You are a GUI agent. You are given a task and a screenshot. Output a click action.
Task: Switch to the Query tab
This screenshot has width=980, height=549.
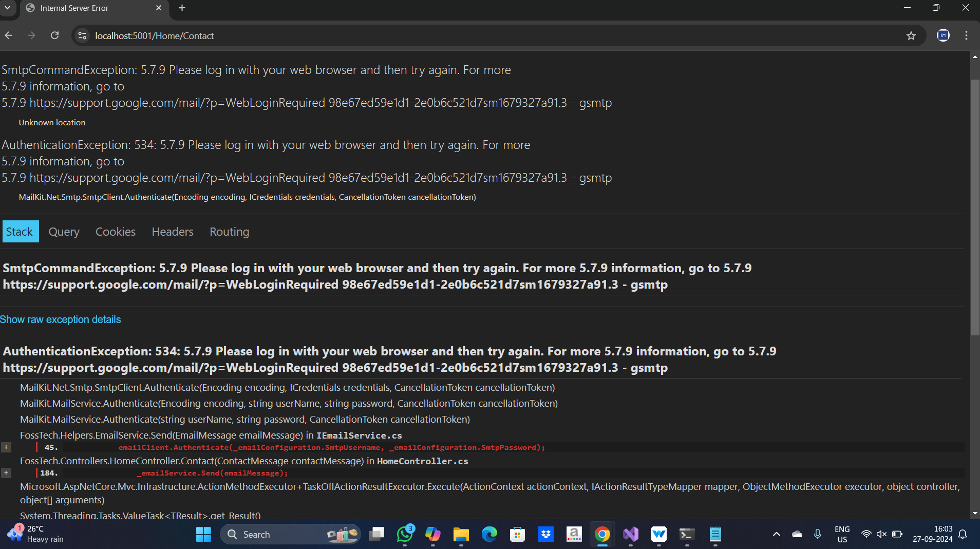(x=64, y=232)
